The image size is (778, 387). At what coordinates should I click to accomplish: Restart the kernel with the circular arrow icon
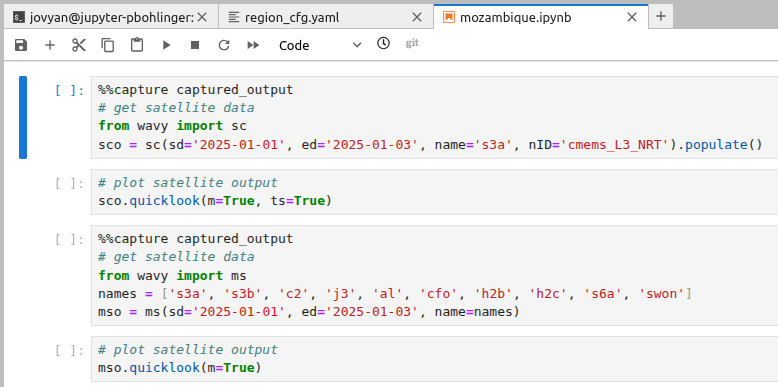click(x=224, y=45)
